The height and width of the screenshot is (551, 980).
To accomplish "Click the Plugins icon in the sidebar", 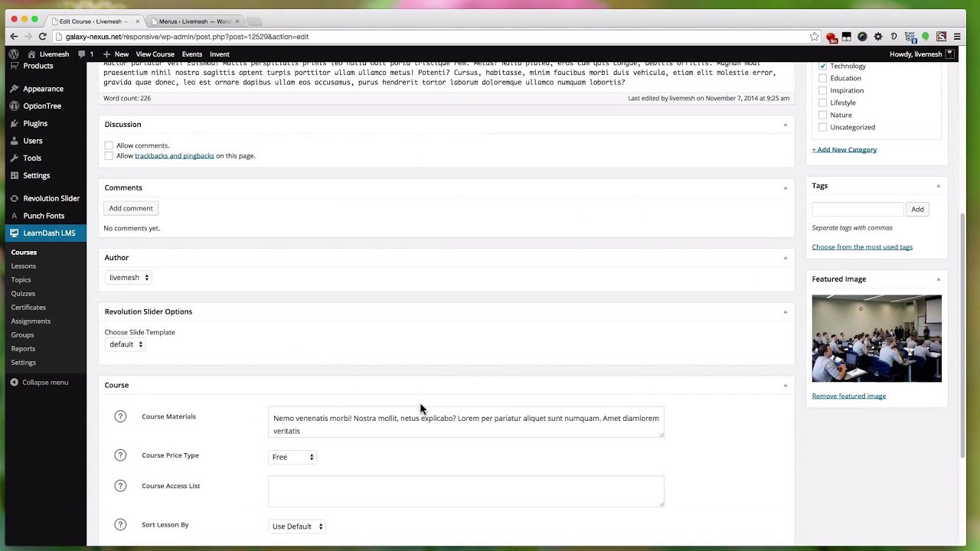I will coord(15,123).
